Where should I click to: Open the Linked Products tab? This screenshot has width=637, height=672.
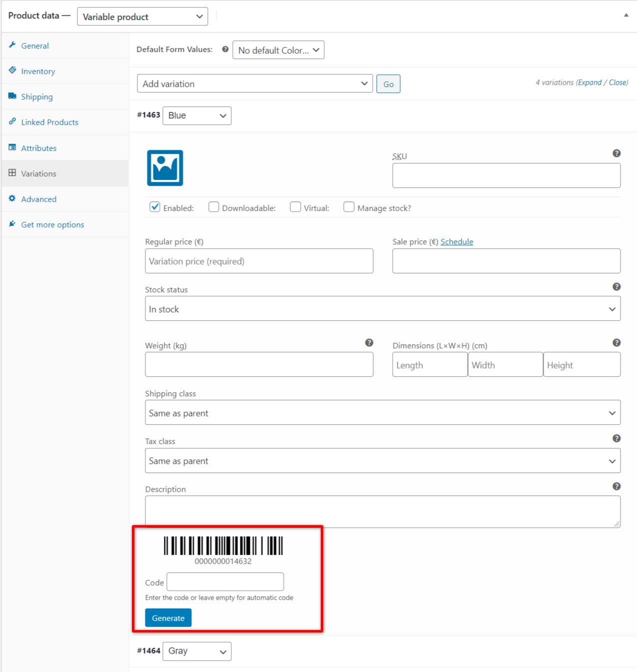[65, 122]
